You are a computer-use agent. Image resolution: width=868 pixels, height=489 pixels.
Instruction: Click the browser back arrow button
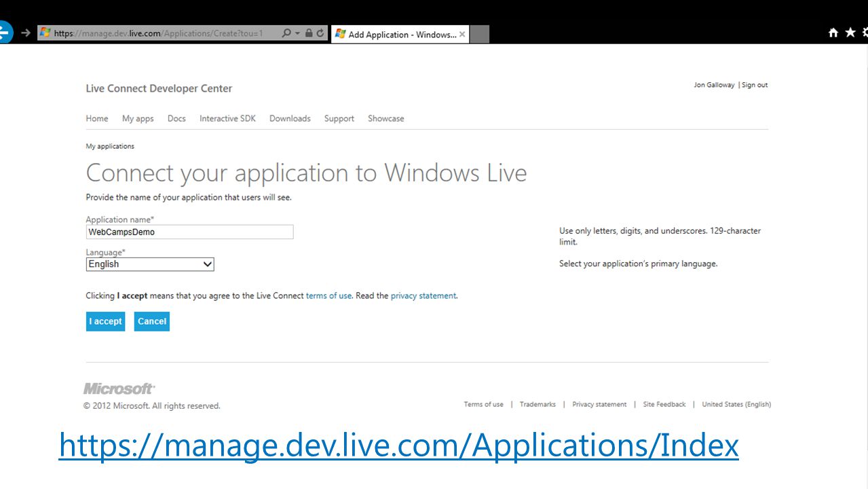4,32
